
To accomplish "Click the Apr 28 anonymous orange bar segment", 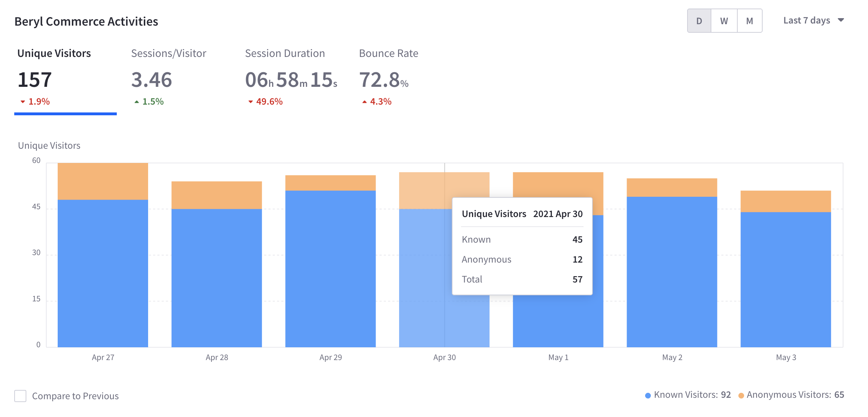I will pyautogui.click(x=217, y=195).
